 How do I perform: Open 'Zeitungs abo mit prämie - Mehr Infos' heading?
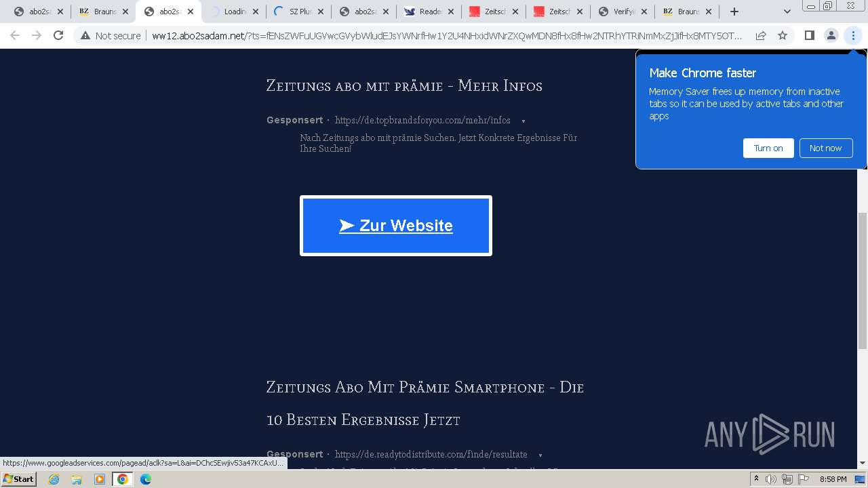[x=404, y=86]
